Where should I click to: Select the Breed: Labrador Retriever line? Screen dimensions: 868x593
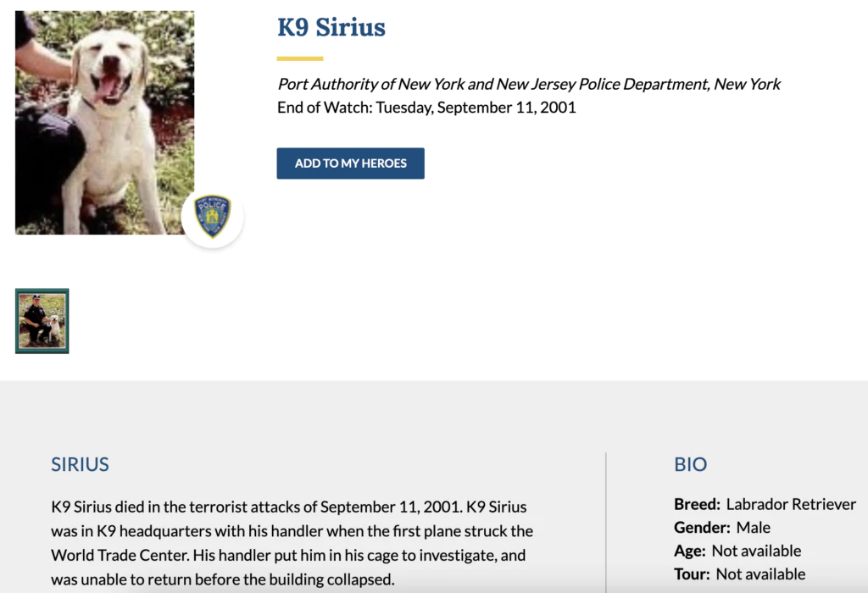[765, 504]
